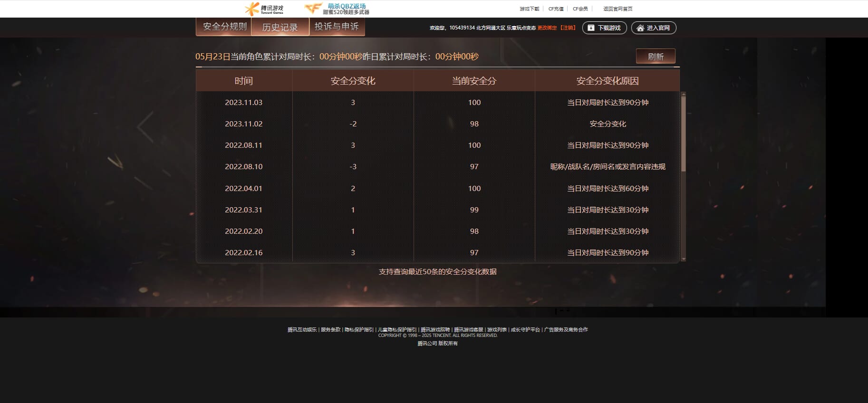Switch to the 历史记录 tab

[280, 27]
